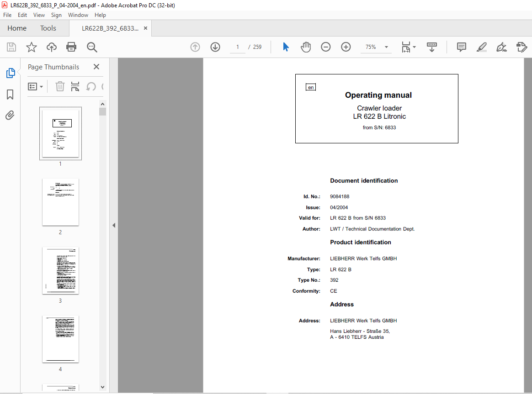Click Document identification heading

tap(364, 181)
